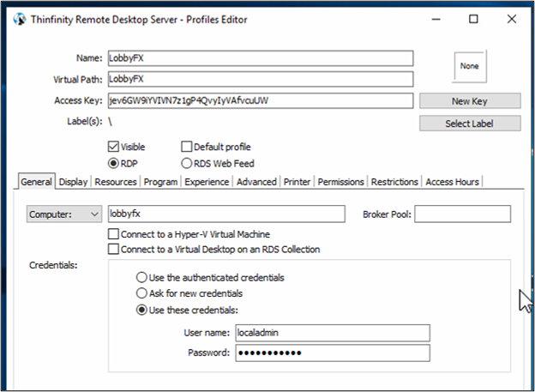Open the Experience tab
The width and height of the screenshot is (535, 392).
[x=207, y=182]
